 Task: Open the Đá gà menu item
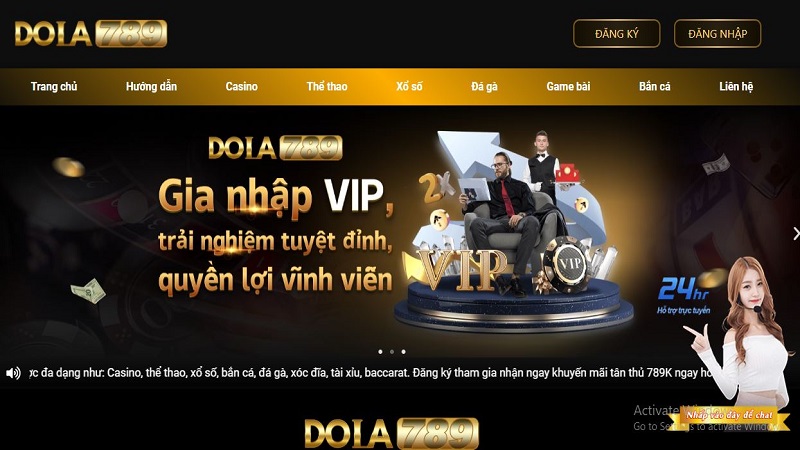[484, 86]
